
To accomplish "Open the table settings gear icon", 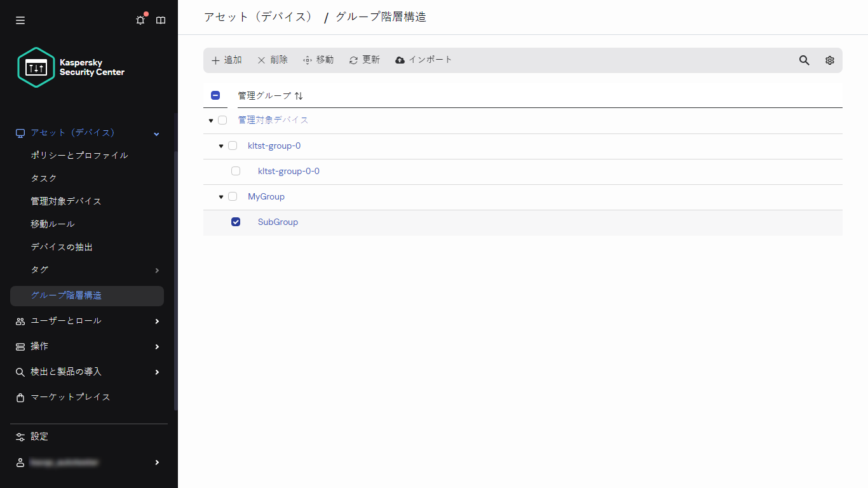I will tap(829, 60).
